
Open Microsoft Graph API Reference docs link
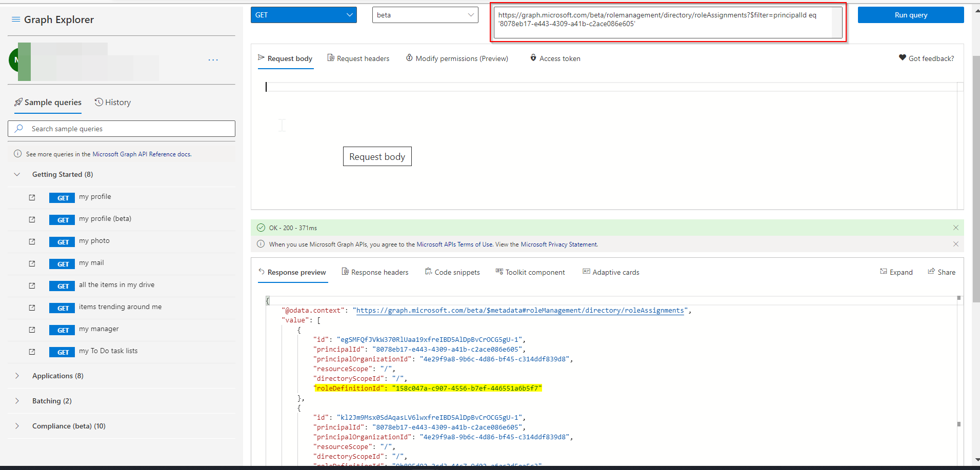pyautogui.click(x=142, y=154)
